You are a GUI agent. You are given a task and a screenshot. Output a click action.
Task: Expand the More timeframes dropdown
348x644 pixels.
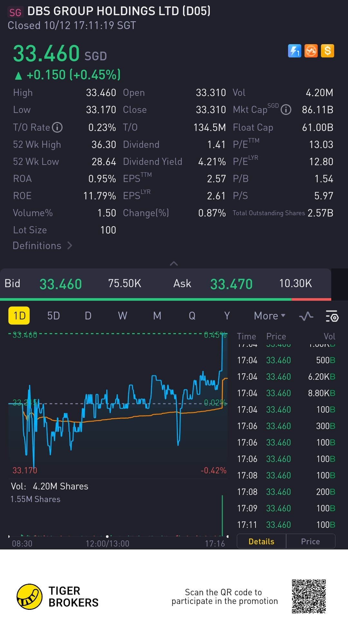pos(269,316)
